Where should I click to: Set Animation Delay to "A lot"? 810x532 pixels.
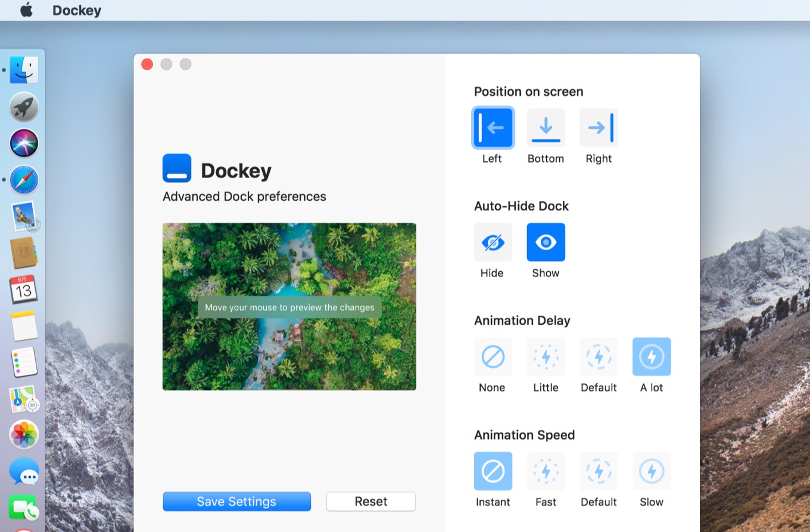(651, 356)
